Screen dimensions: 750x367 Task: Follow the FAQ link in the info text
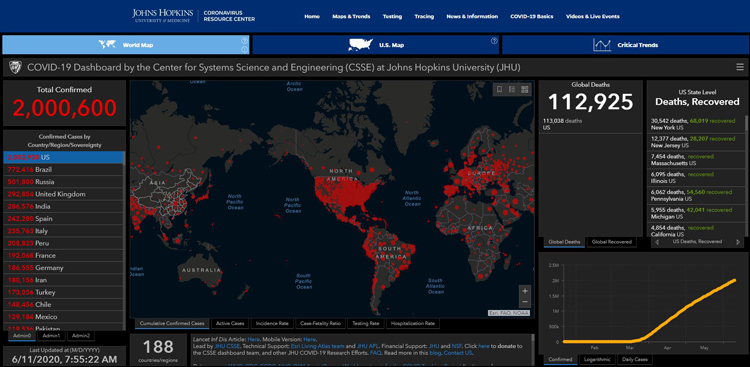pos(375,353)
